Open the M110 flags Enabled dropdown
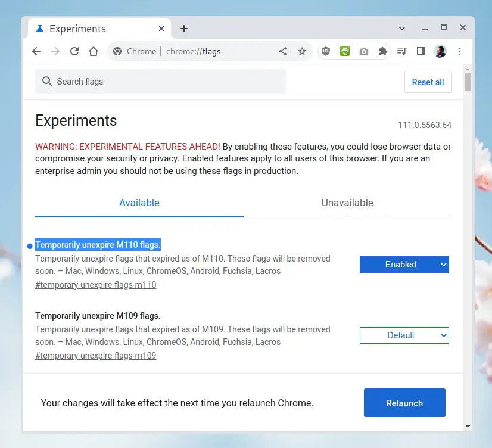The image size is (492, 448). [404, 265]
